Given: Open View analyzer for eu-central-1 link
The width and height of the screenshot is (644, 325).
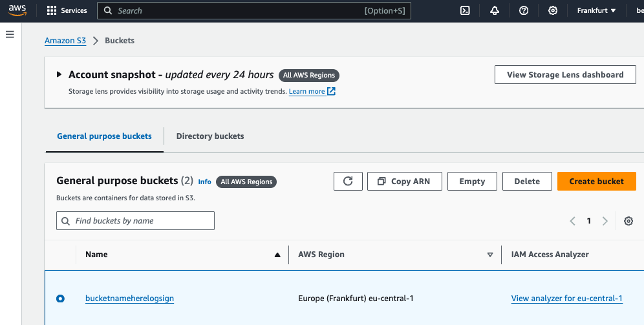Looking at the screenshot, I should point(567,299).
